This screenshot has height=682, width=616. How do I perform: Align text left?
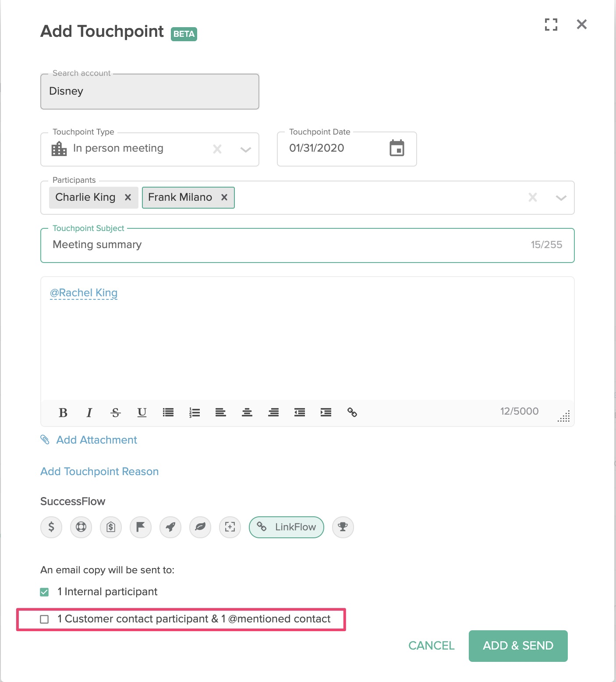click(221, 412)
